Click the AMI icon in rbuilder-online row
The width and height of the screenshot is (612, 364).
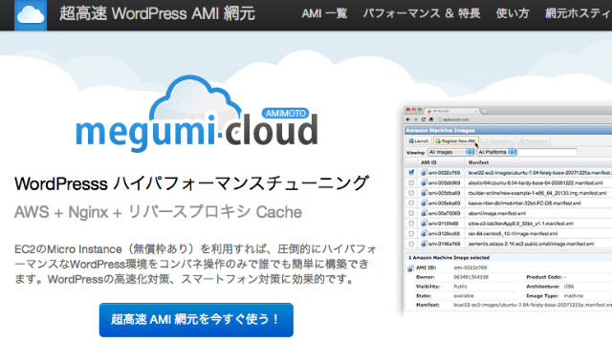(x=424, y=192)
